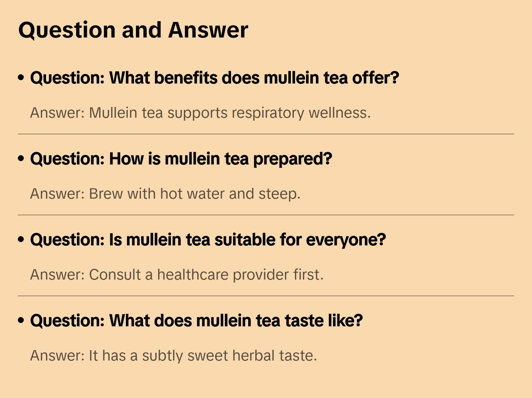Screen dimensions: 532x398
Task: Expand 'What benefits does mullein tea offer?'
Action: pos(214,78)
